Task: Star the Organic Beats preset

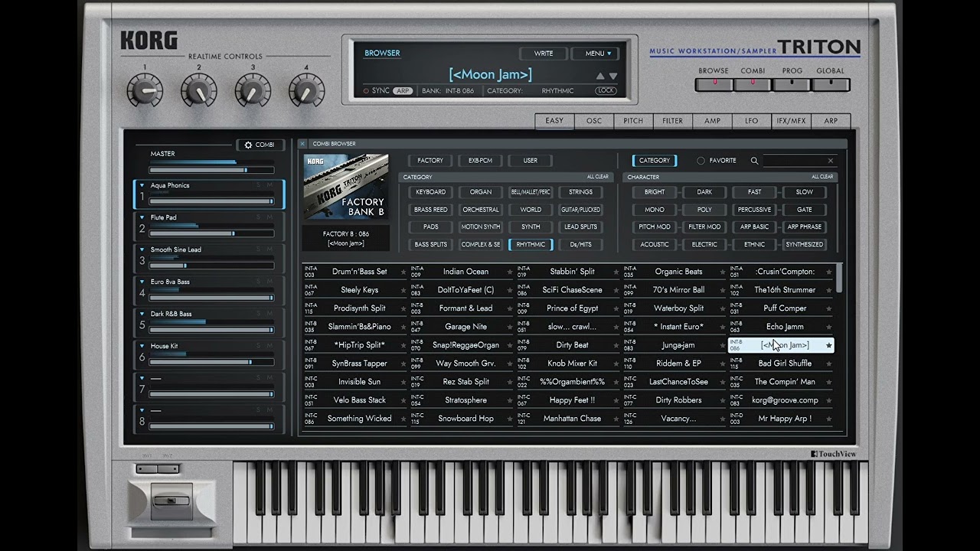Action: (x=722, y=272)
